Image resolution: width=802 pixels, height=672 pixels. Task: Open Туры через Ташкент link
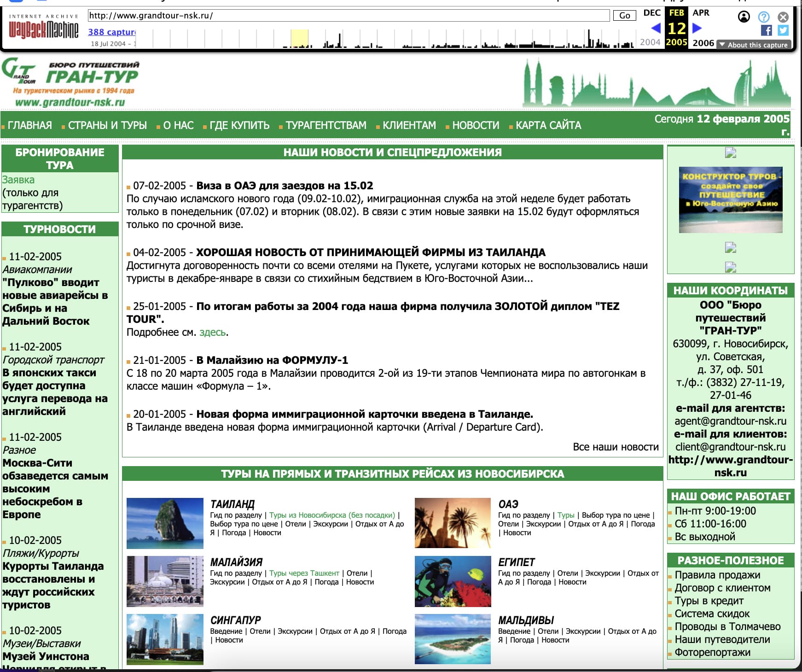304,573
